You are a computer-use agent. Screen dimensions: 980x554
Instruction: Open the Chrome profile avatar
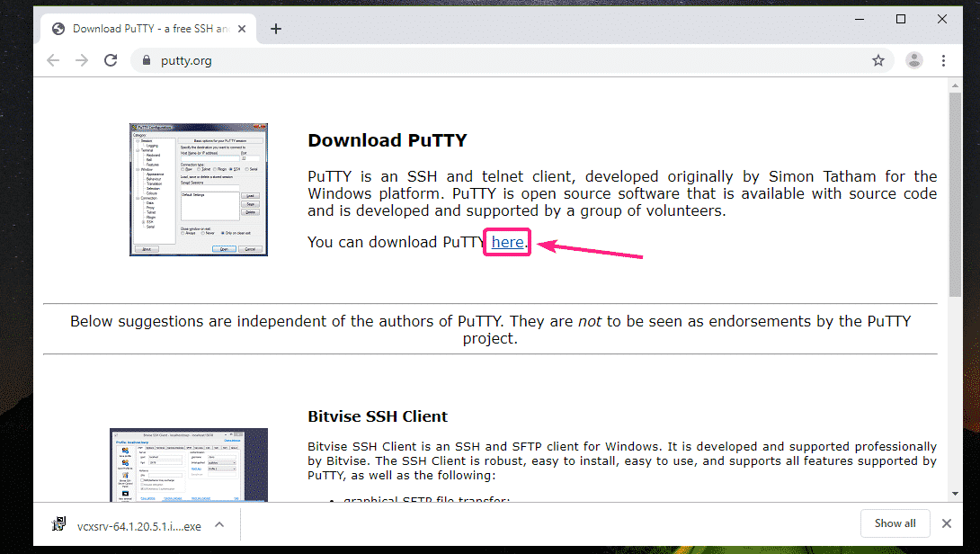coord(914,60)
